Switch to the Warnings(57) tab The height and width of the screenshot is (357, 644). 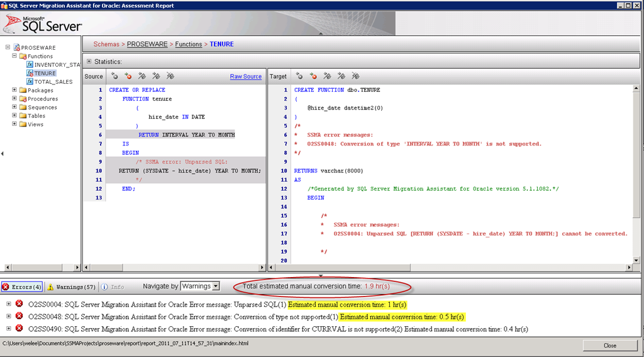coord(72,287)
